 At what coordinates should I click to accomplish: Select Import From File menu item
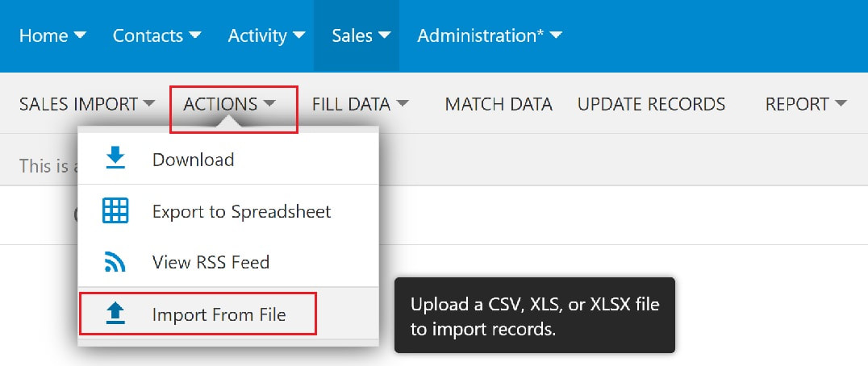click(228, 314)
